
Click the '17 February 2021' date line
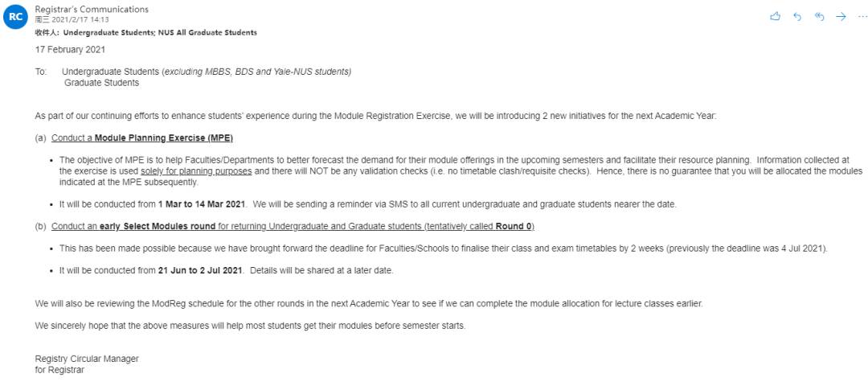point(70,50)
